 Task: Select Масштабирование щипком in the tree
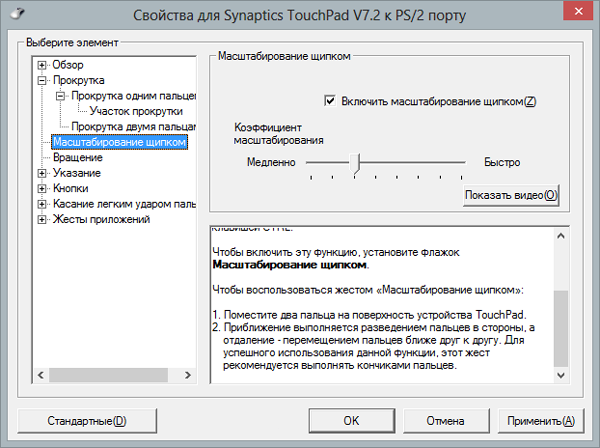click(x=120, y=142)
